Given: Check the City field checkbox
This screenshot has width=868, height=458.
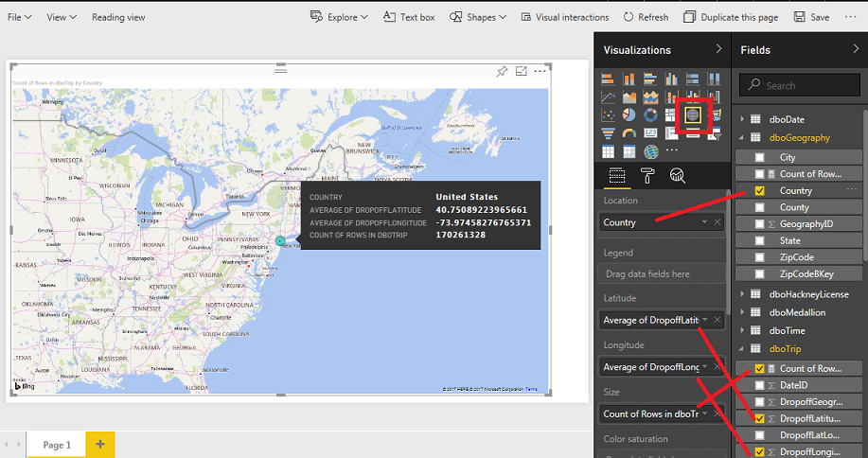Looking at the screenshot, I should click(760, 158).
